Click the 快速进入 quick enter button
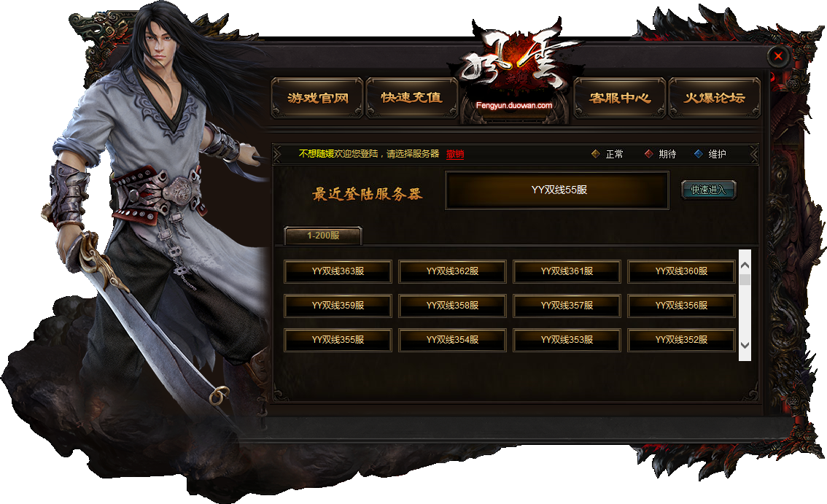 [x=708, y=190]
